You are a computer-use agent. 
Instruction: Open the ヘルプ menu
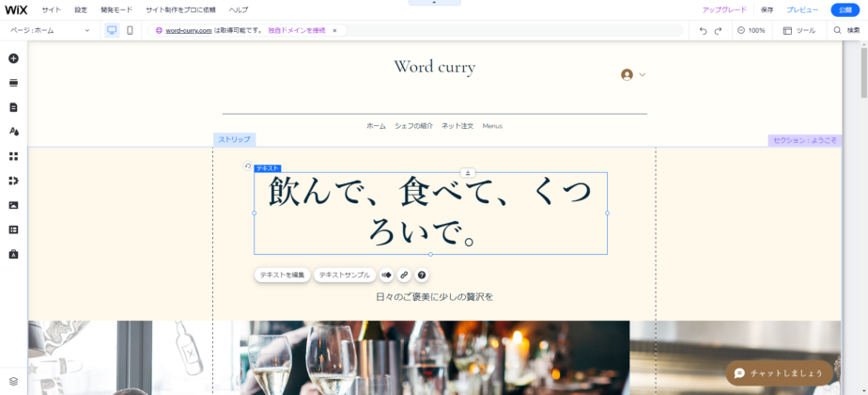(x=239, y=10)
